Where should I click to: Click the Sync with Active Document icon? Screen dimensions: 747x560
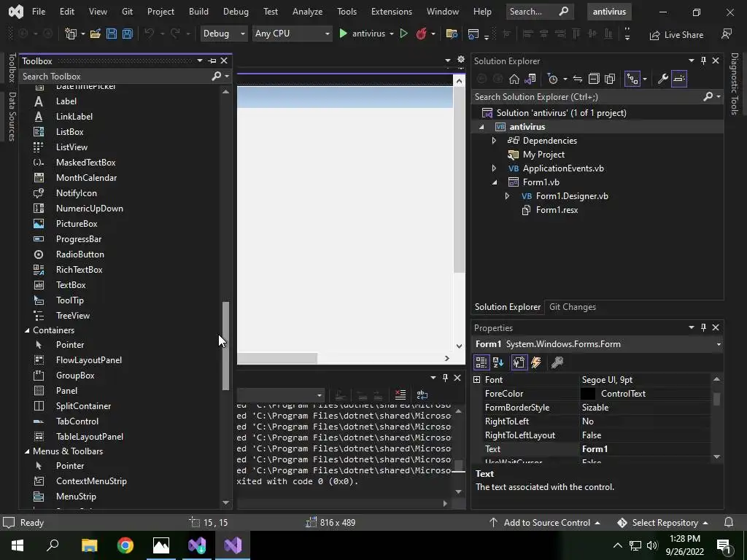coord(578,79)
